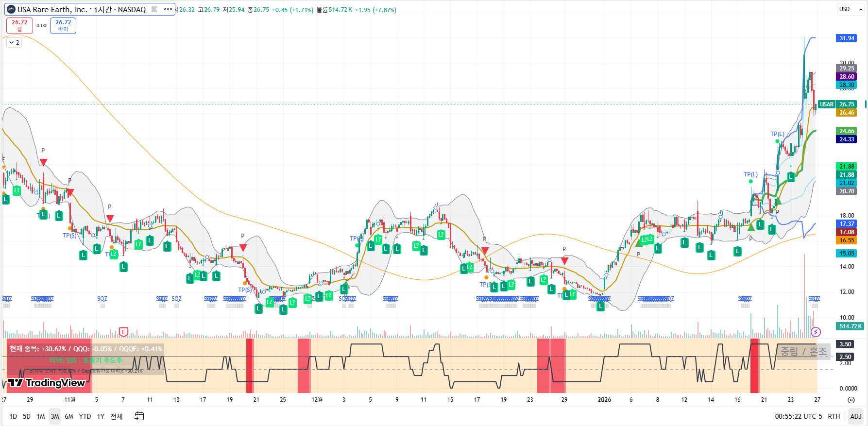868x426 pixels.
Task: Click the 15.05 cyan price label
Action: pyautogui.click(x=847, y=254)
